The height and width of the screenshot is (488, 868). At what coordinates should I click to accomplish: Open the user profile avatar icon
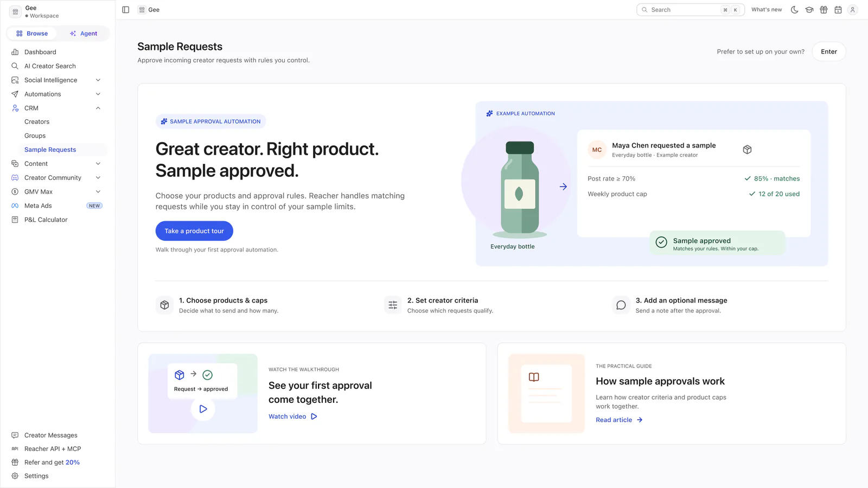click(x=853, y=10)
